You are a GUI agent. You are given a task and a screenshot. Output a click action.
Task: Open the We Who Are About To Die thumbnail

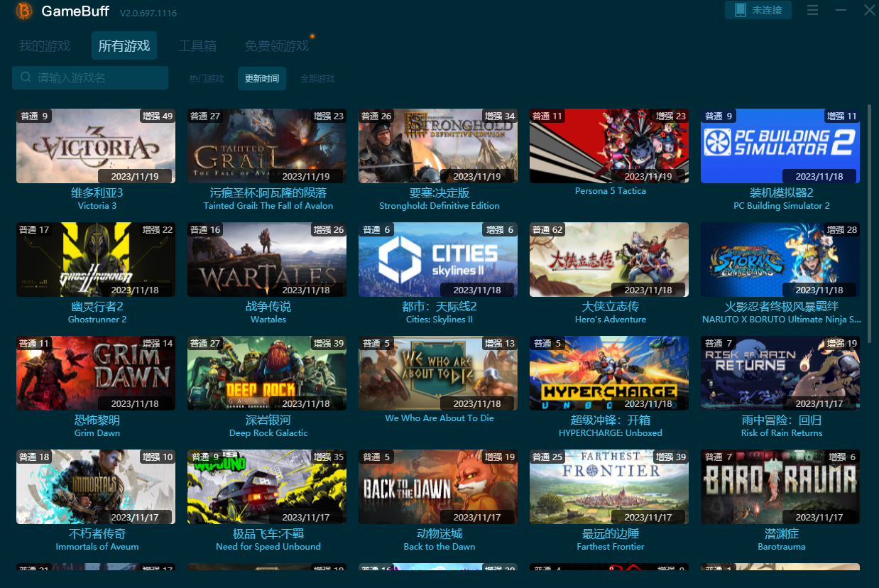(x=438, y=373)
